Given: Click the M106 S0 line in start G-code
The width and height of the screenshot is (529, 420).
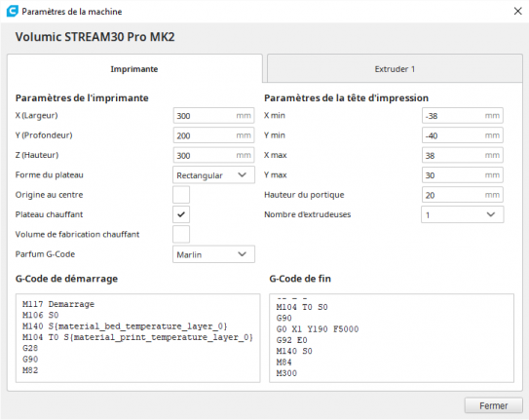Looking at the screenshot, I should point(41,315).
